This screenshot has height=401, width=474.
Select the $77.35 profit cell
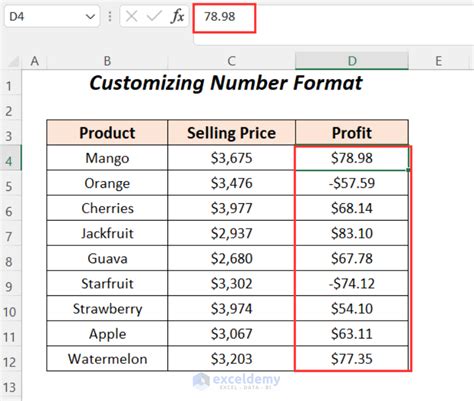coord(352,359)
